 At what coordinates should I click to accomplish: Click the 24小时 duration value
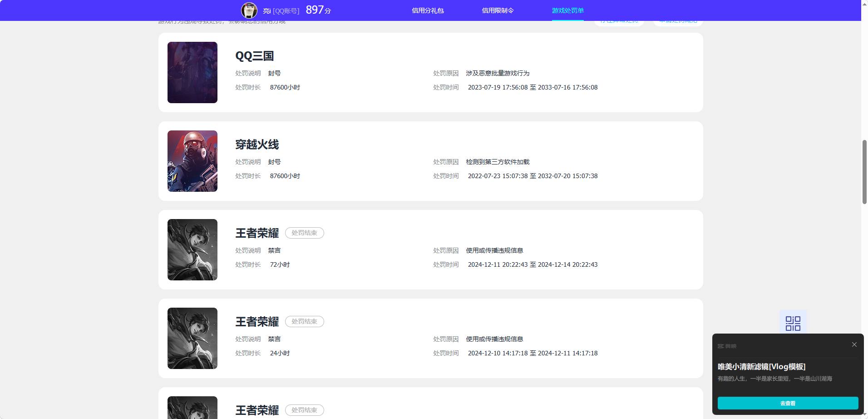pos(280,353)
